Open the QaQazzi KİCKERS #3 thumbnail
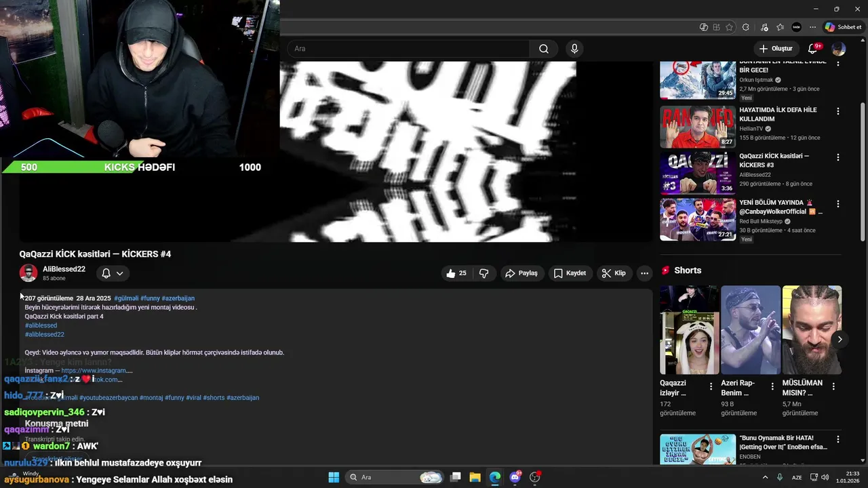The image size is (868, 488). tap(698, 173)
